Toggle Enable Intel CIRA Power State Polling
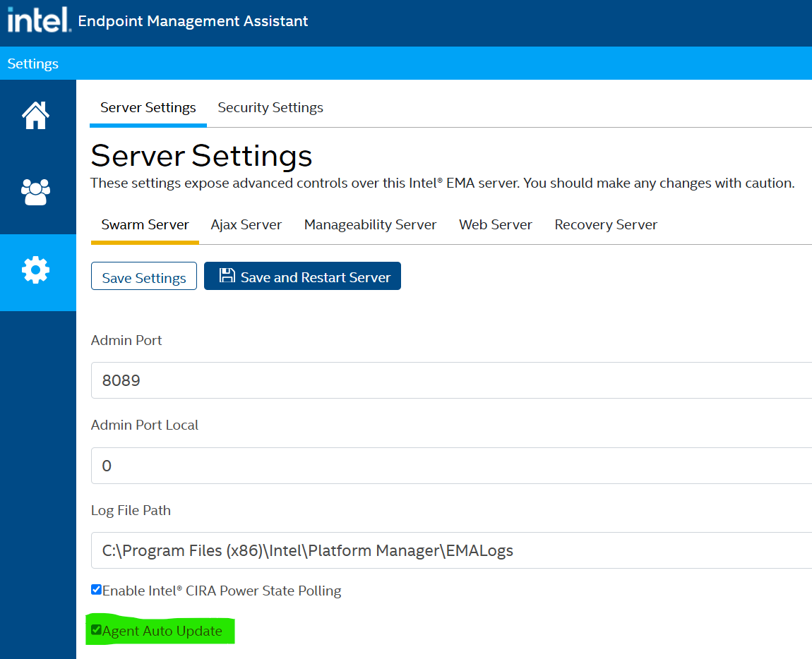The width and height of the screenshot is (812, 659). pos(96,590)
